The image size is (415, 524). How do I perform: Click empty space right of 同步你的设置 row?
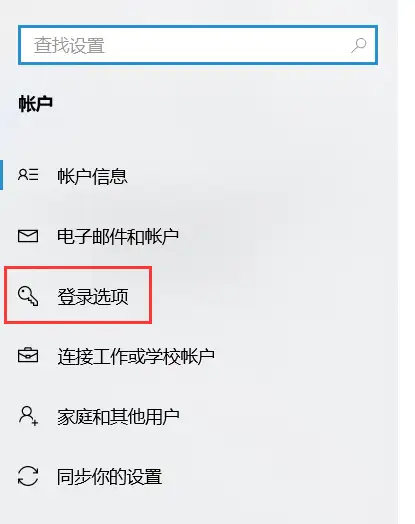pyautogui.click(x=281, y=476)
